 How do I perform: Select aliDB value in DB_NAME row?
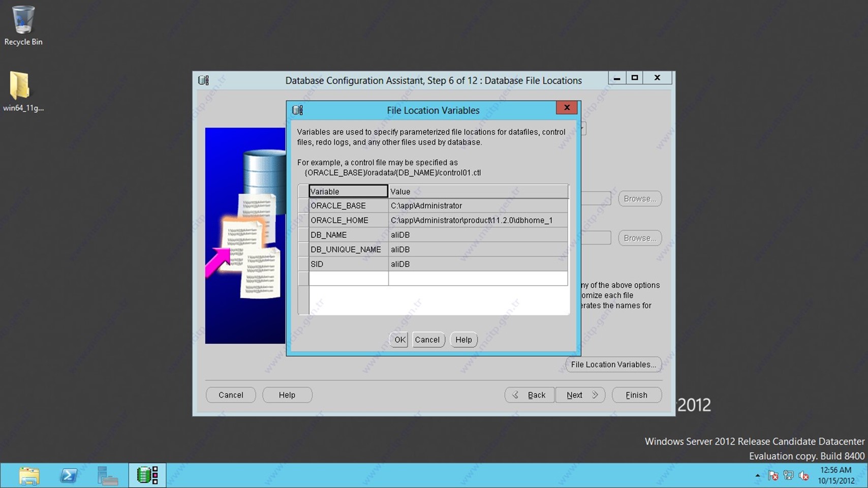[x=478, y=235]
